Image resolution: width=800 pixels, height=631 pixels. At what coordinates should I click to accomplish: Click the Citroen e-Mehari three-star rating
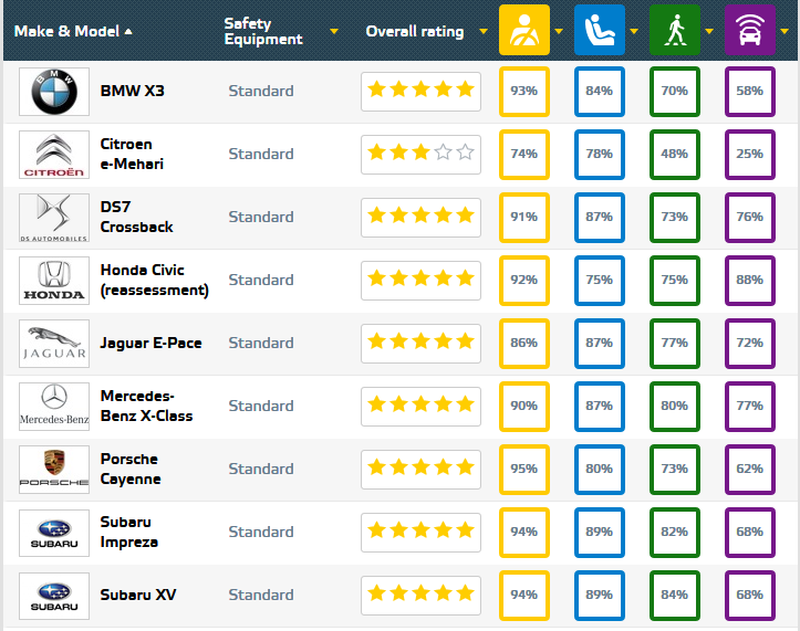pos(420,154)
